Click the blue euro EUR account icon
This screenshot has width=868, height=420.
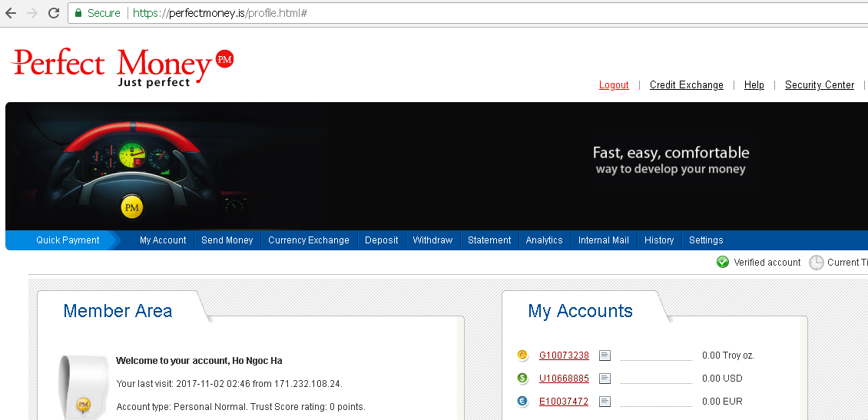click(522, 401)
